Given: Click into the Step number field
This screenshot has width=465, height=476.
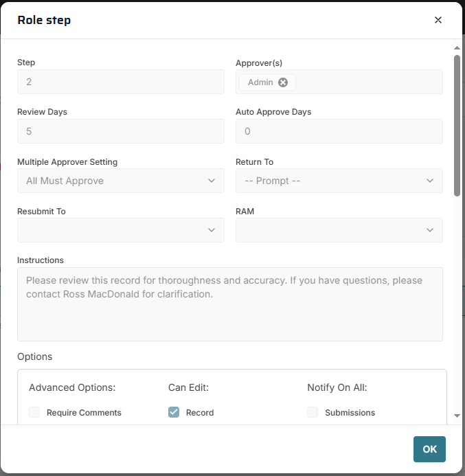Looking at the screenshot, I should (120, 82).
